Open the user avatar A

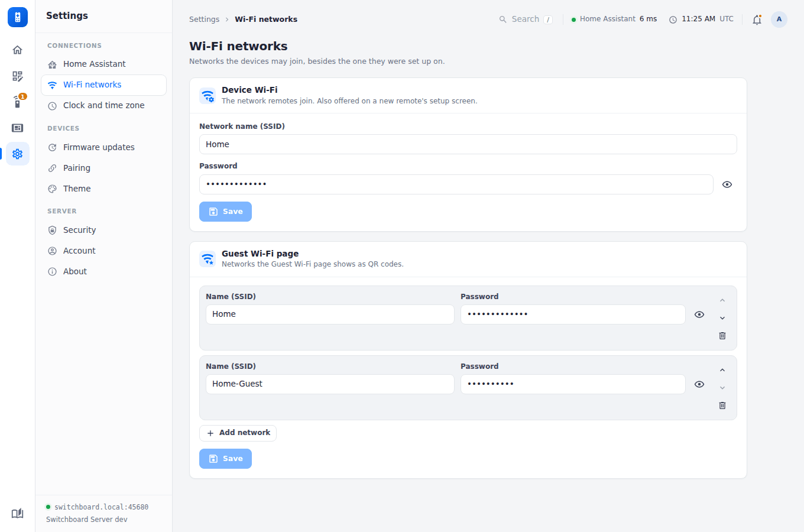[x=779, y=20]
